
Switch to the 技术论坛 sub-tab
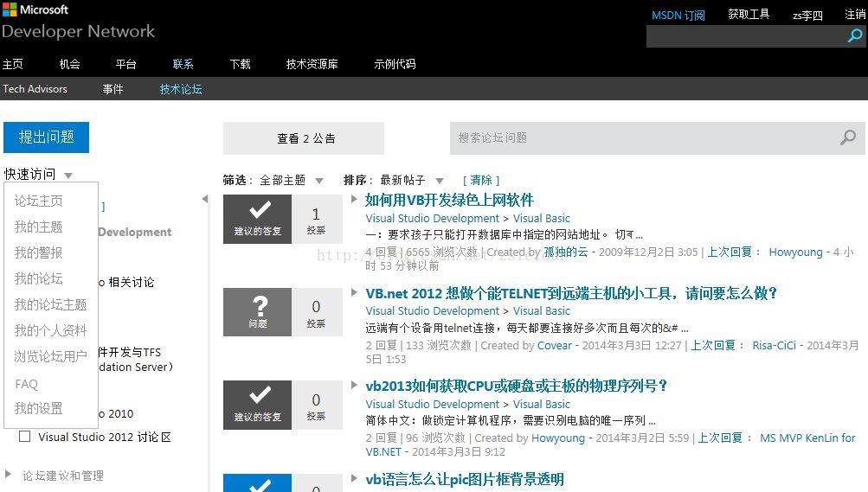coord(181,89)
